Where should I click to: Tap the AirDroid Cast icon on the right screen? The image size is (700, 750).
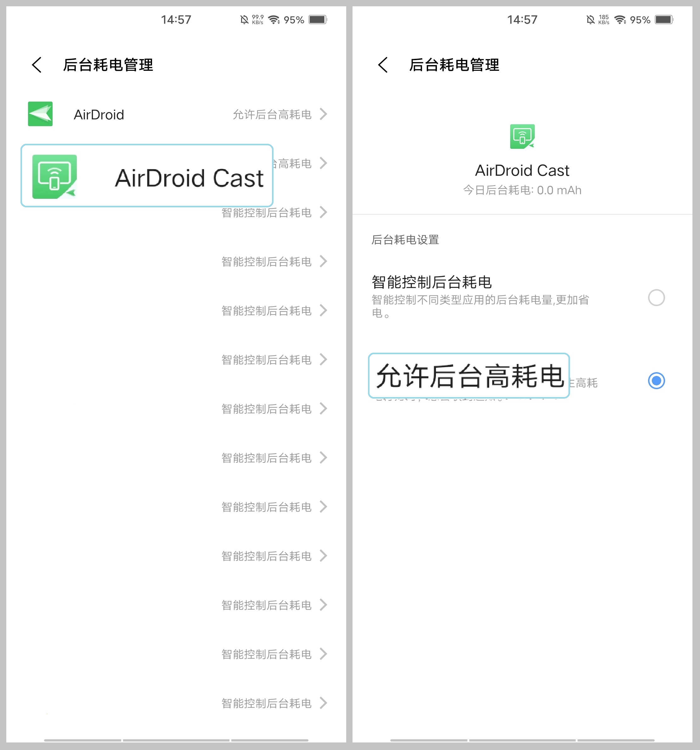point(522,136)
